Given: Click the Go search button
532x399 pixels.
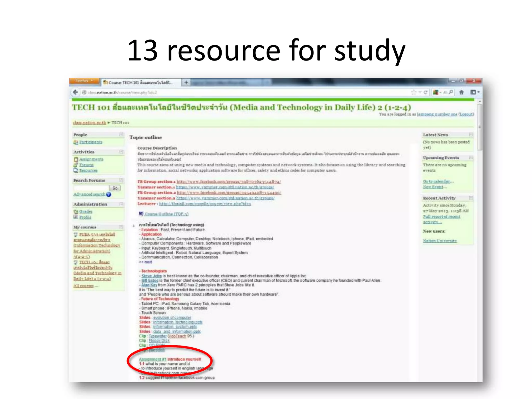Looking at the screenshot, I should click(x=115, y=188).
